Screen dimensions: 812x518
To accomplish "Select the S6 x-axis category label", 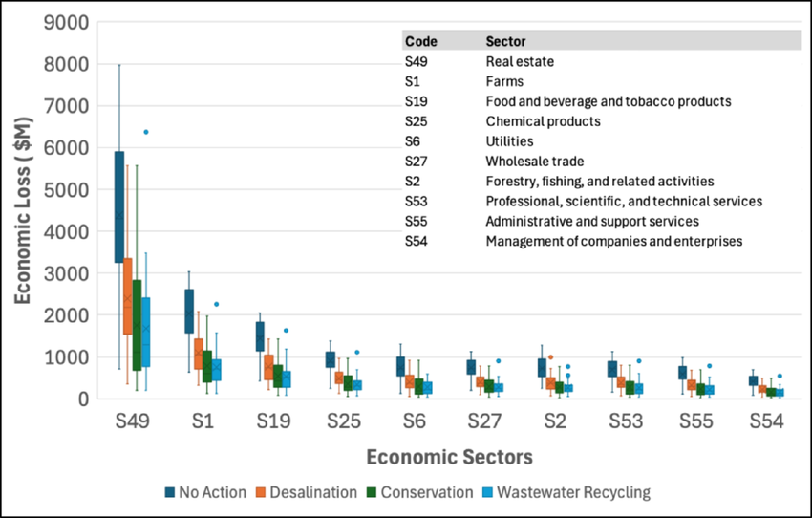I will click(x=414, y=421).
